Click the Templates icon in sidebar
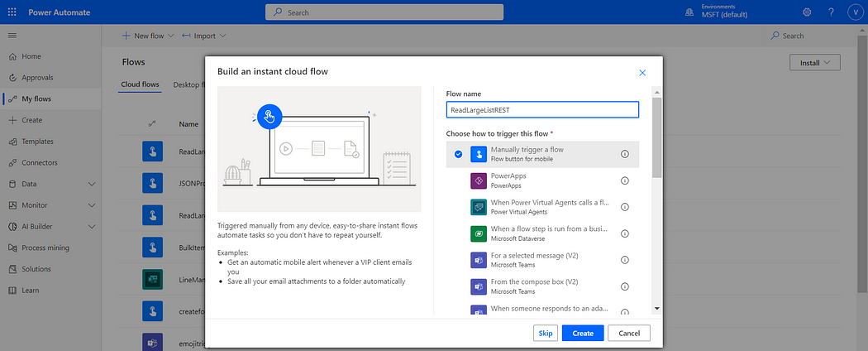The height and width of the screenshot is (351, 868). click(x=12, y=142)
